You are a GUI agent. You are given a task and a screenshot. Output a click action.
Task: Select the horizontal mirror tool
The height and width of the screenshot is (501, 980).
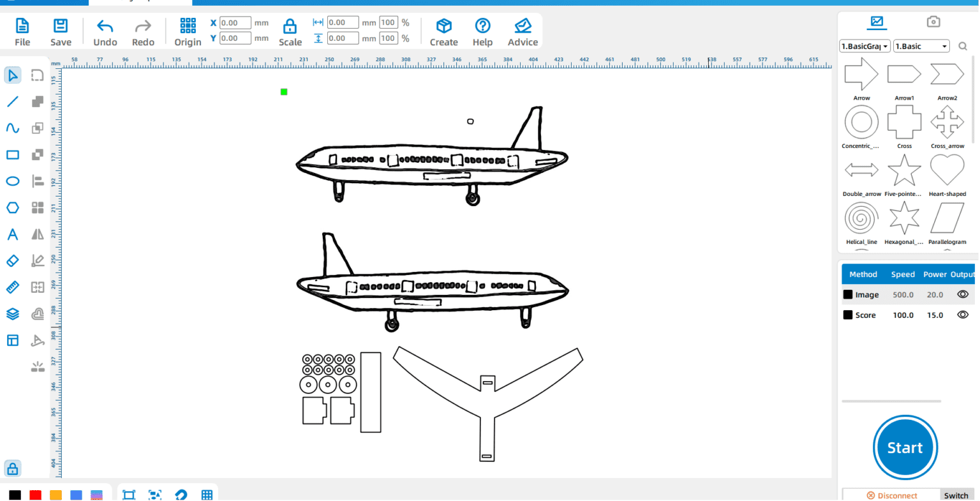(37, 234)
